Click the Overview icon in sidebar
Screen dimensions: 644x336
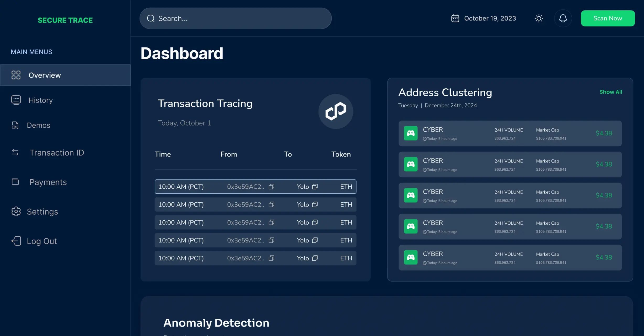16,74
